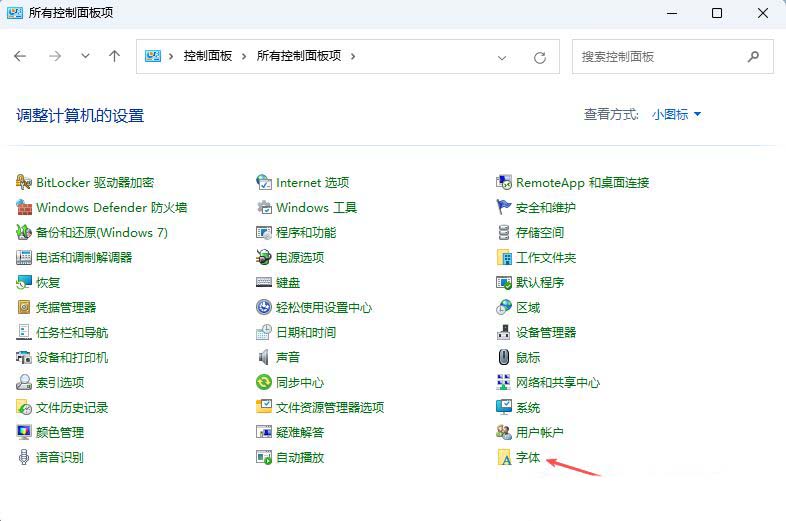The image size is (786, 521).
Task: Select 所有控制面板项 breadcrumb in address bar
Action: click(299, 56)
